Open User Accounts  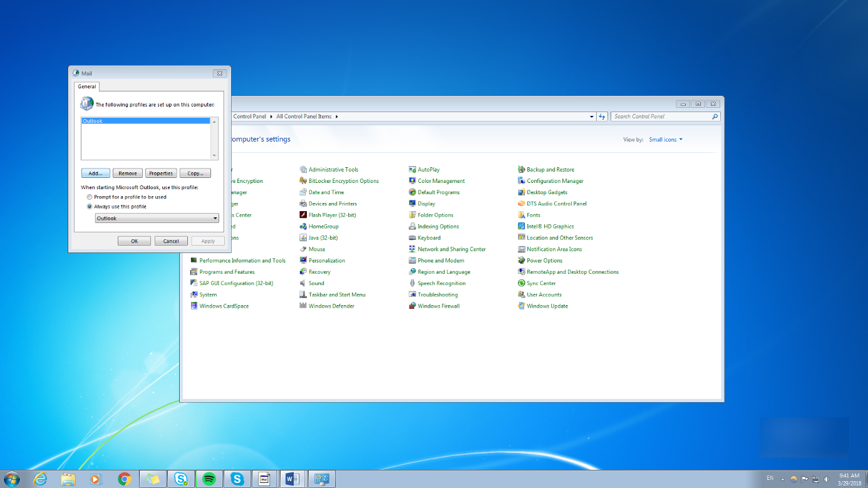539,295
